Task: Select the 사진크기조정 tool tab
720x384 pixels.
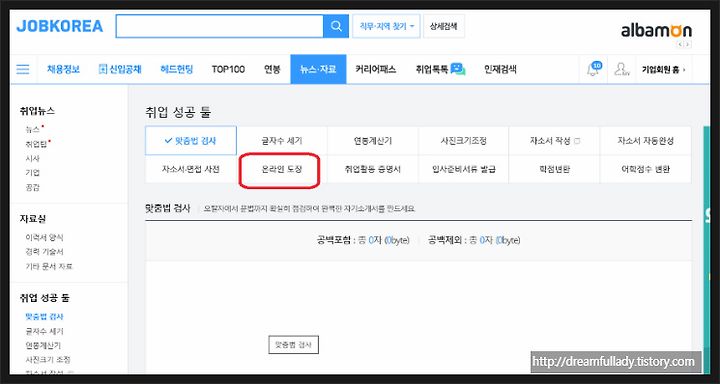Action: [x=463, y=141]
